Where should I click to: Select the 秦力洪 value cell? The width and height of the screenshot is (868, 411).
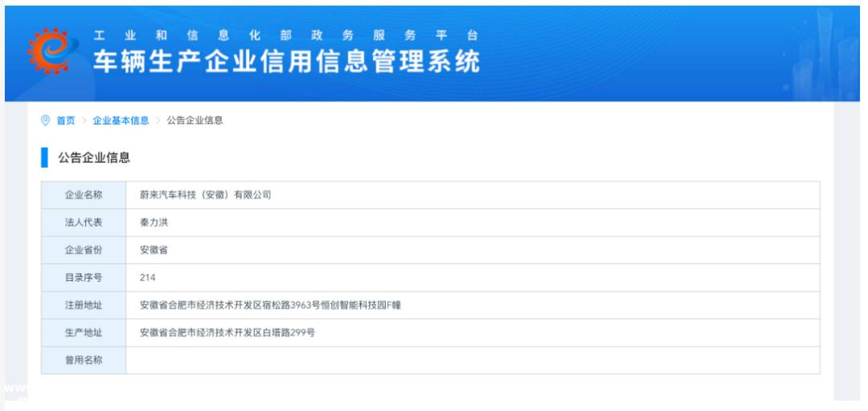coord(473,222)
